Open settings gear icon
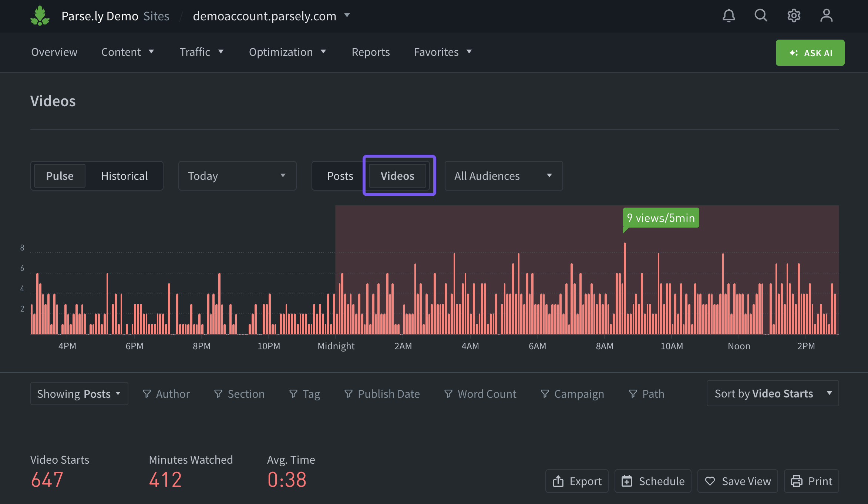Screen dimensions: 868x504 tap(794, 16)
